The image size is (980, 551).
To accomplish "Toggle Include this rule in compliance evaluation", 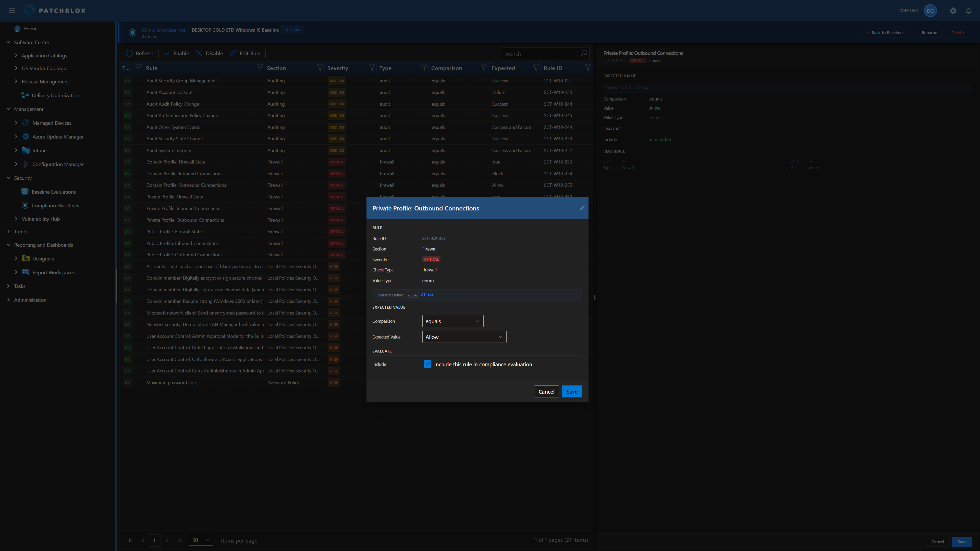I will click(427, 364).
